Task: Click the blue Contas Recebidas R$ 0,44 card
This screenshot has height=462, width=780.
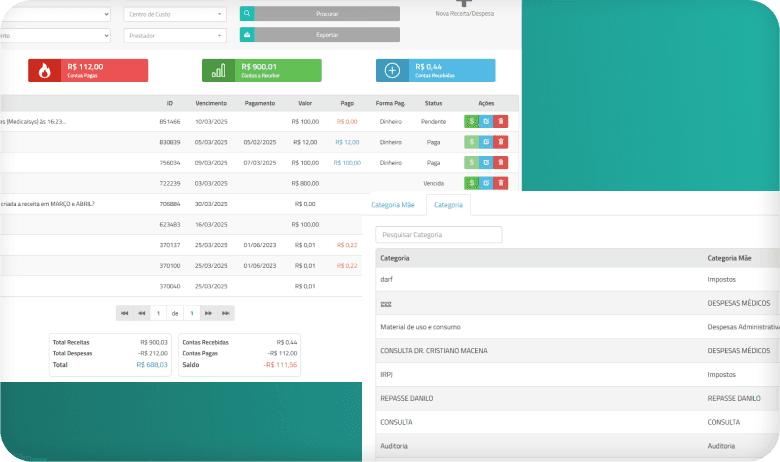Action: click(436, 71)
